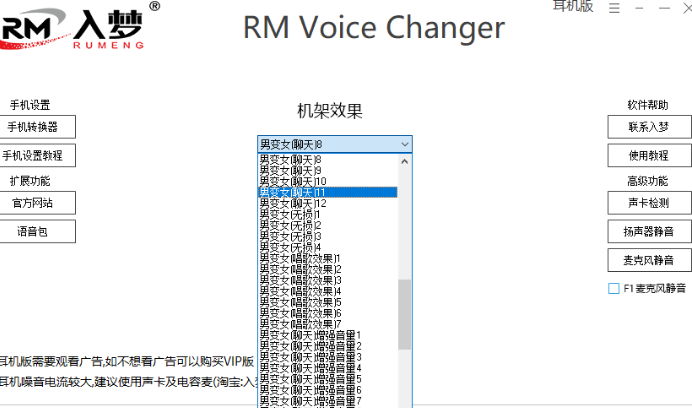
Task: Open the 手机设置教程 tutorial button
Action: [37, 155]
